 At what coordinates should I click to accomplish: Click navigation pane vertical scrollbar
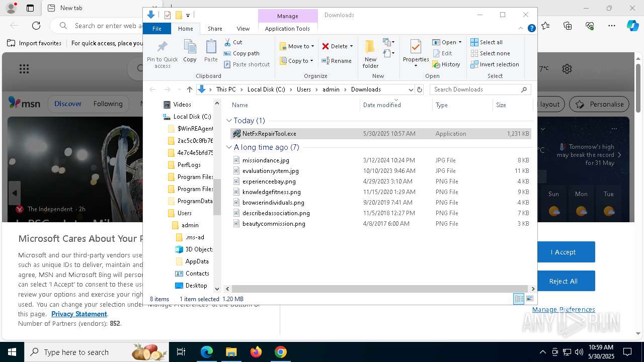point(217,197)
